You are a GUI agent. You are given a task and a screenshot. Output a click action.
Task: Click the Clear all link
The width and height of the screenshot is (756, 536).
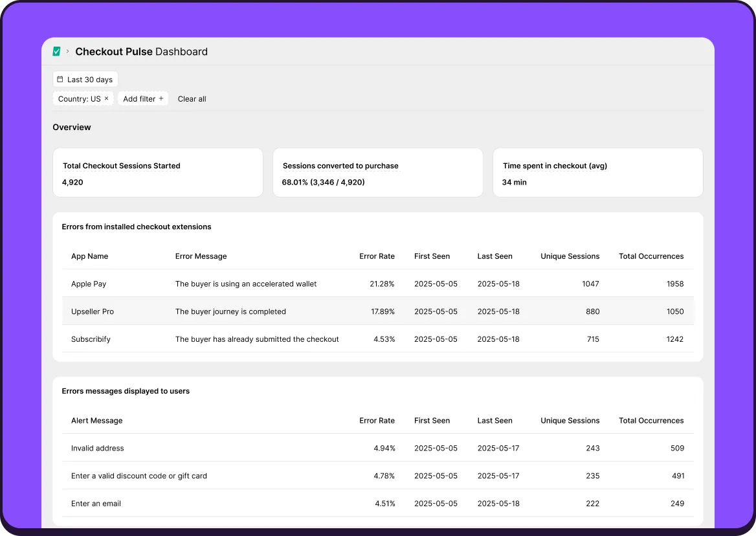click(192, 98)
